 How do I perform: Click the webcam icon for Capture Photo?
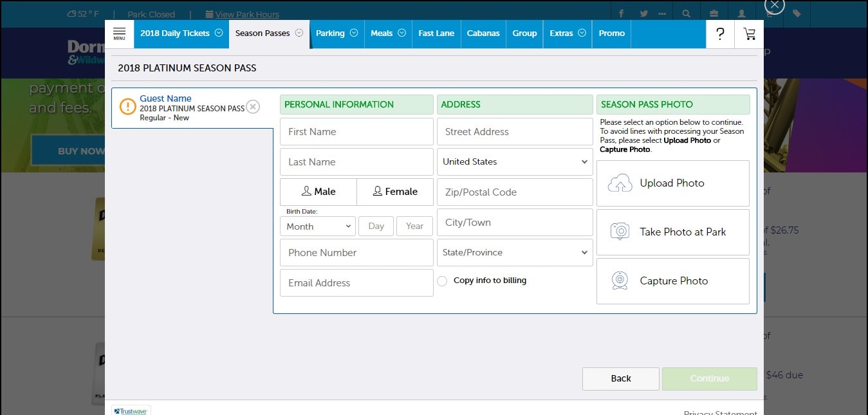coord(620,281)
